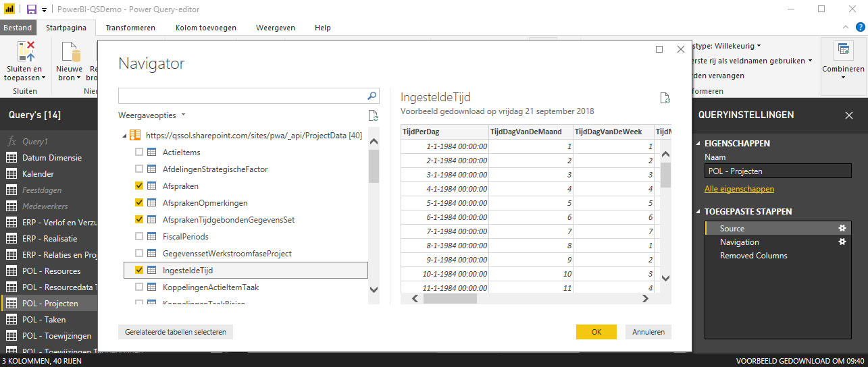Switch to the Weergeven tab

coord(276,28)
